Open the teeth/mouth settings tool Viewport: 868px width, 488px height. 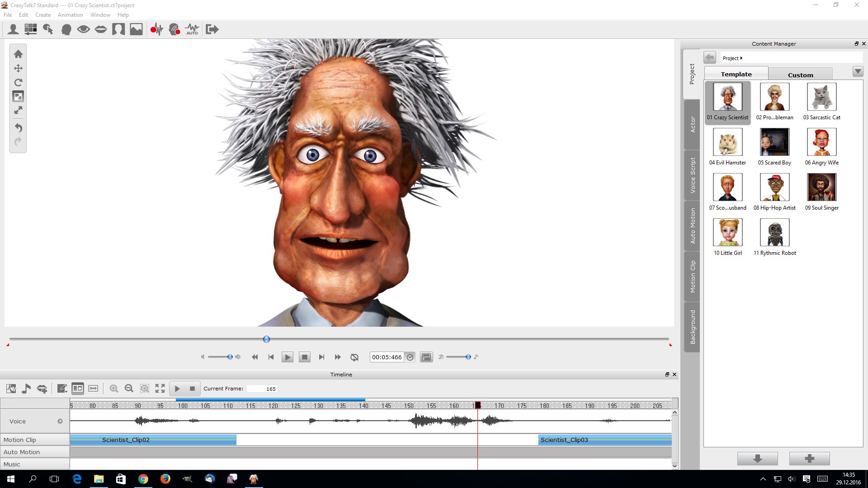pyautogui.click(x=101, y=30)
